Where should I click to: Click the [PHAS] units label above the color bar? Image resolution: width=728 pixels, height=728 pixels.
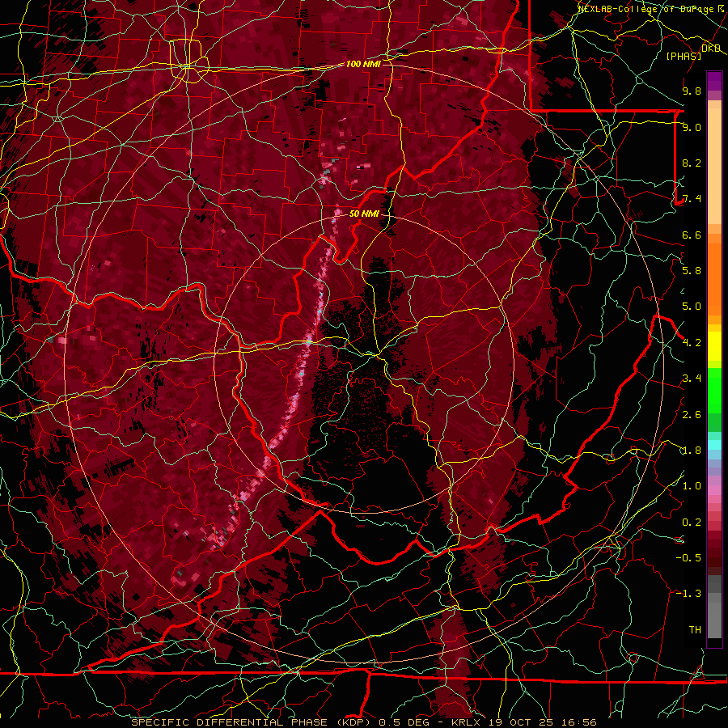tap(684, 56)
